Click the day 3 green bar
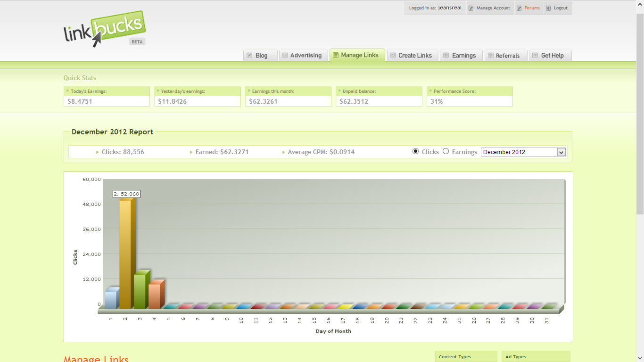Screen dimensions: 644x362 [141, 291]
